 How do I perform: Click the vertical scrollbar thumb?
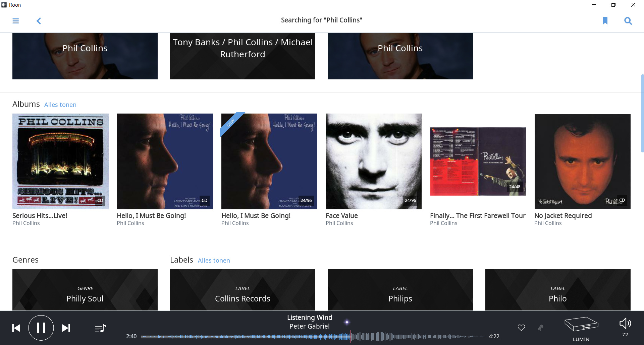click(x=642, y=113)
